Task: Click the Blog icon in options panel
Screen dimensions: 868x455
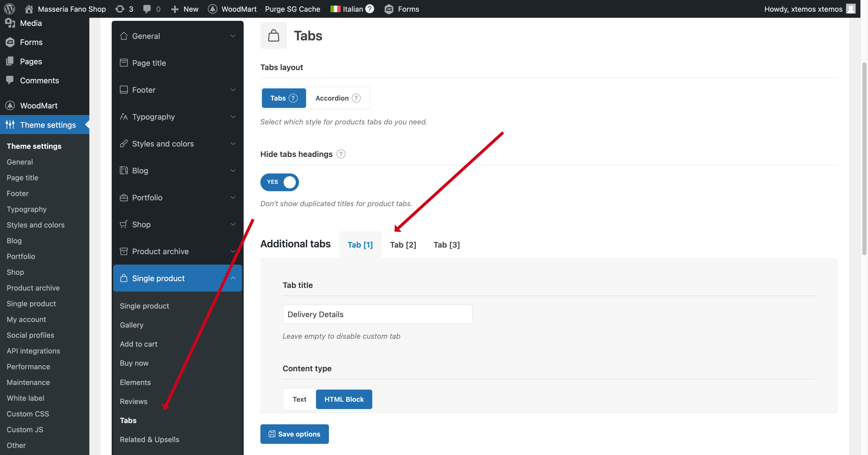Action: [x=124, y=171]
